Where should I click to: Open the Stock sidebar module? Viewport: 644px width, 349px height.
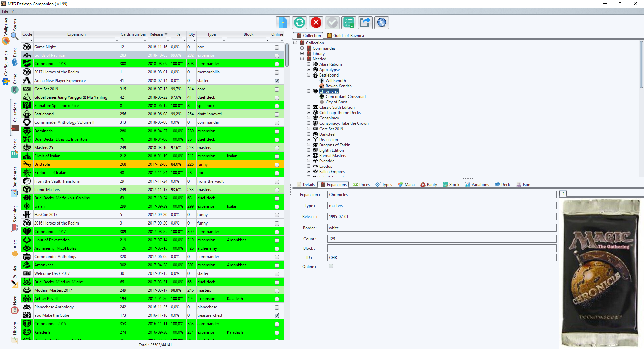pos(15,149)
